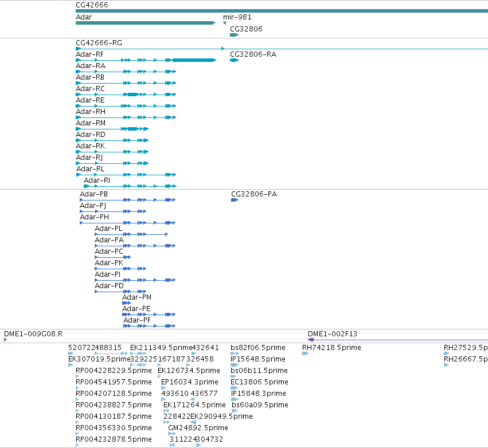Select the Adar-RF transcript label
The height and width of the screenshot is (448, 488).
pyautogui.click(x=89, y=54)
